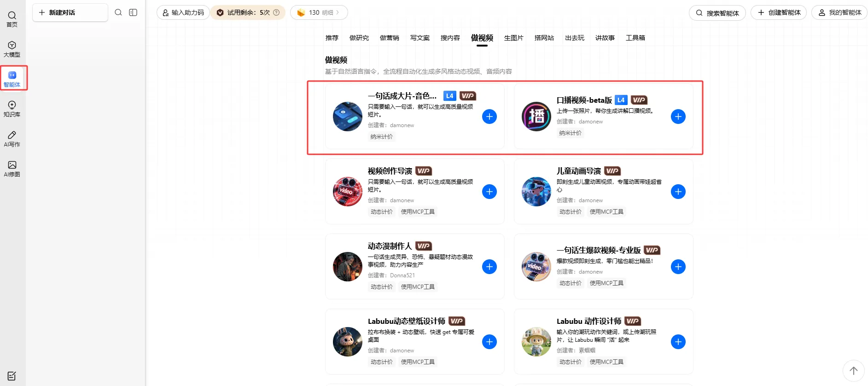Screen dimensions: 868x386
Task: Click the search conversations magnifier icon
Action: [118, 12]
